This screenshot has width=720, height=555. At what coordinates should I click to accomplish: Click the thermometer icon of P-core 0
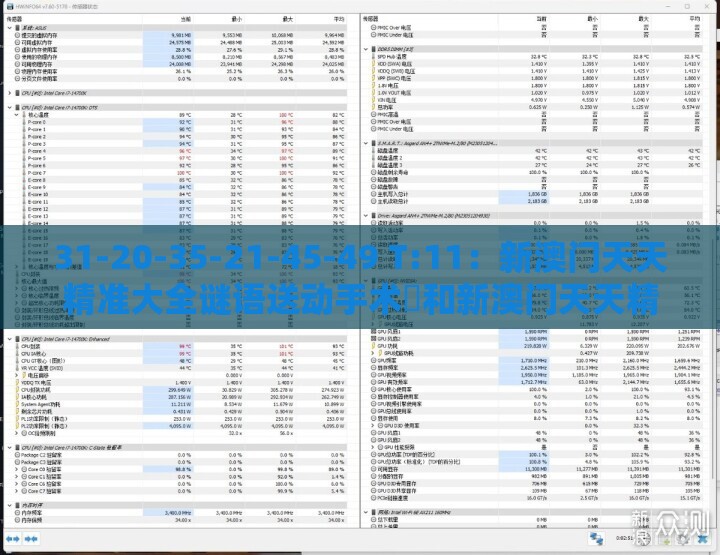pos(24,122)
